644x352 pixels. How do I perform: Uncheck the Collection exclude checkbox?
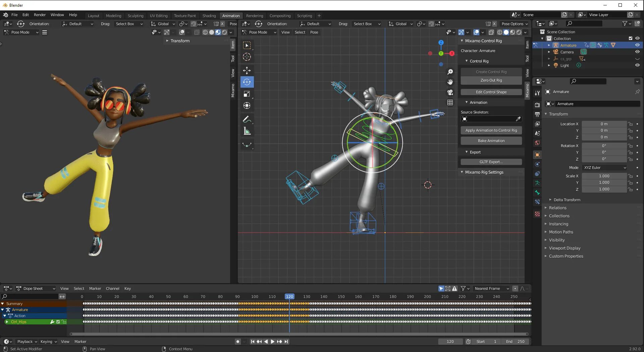point(631,39)
